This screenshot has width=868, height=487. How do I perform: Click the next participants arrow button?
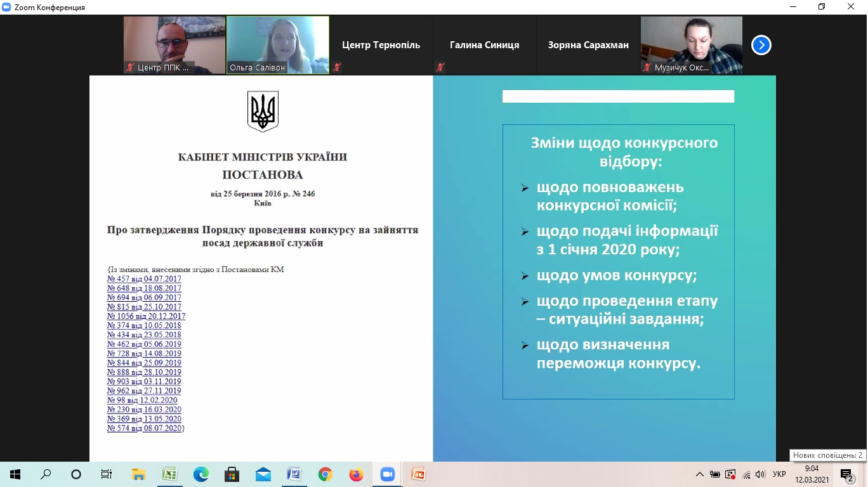coord(761,45)
